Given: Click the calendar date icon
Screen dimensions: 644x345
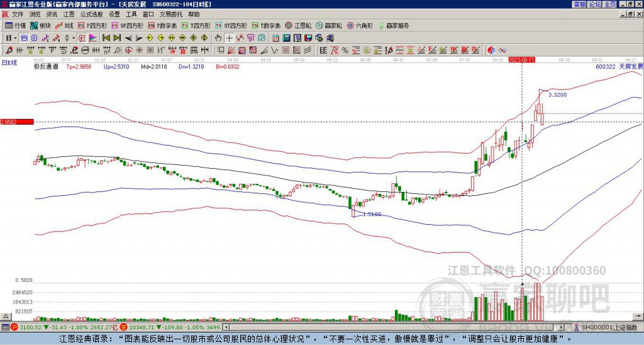Looking at the screenshot, I should click(275, 38).
